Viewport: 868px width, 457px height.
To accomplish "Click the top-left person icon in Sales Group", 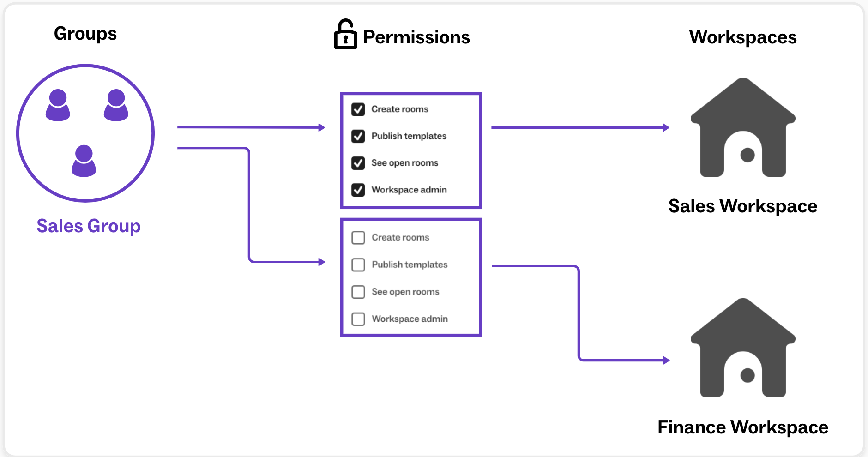I will click(58, 106).
